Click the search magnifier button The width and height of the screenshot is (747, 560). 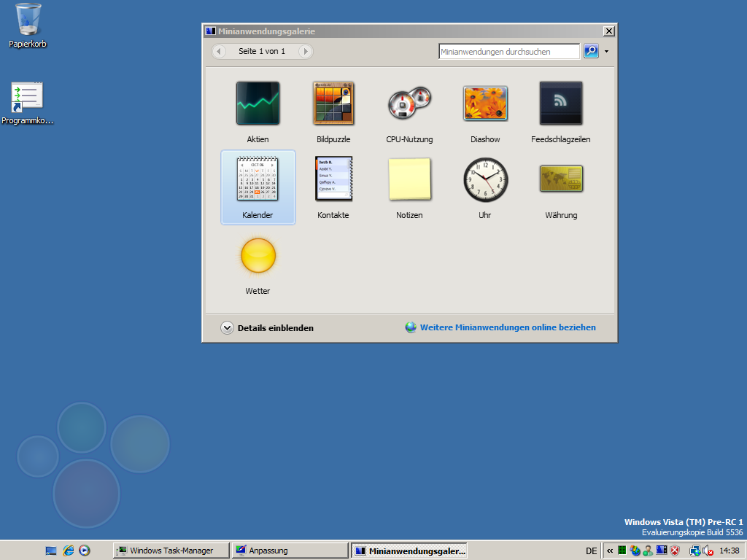tap(591, 51)
